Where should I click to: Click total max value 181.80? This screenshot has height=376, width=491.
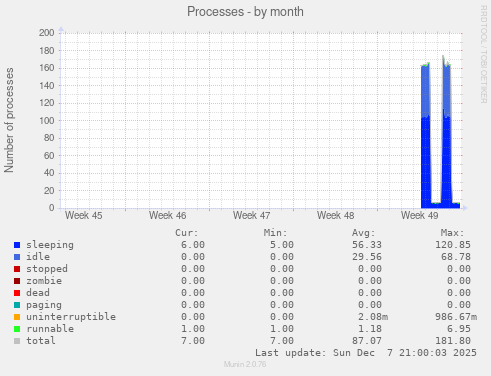pos(453,341)
